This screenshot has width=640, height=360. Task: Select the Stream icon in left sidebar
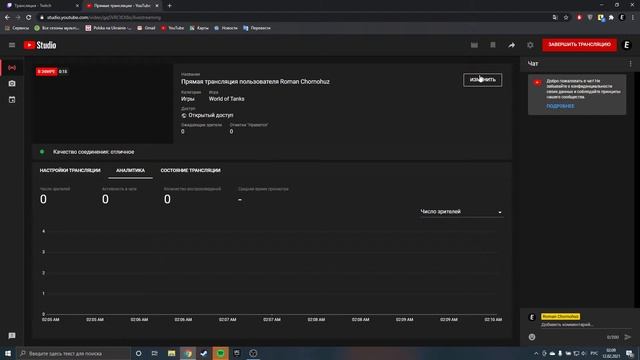point(12,68)
